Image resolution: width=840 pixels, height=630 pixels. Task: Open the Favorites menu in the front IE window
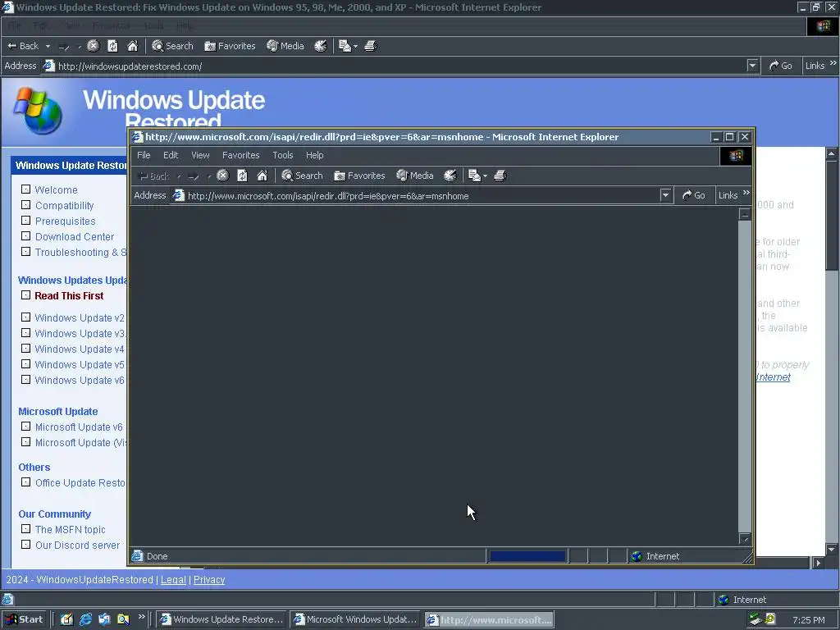(240, 155)
